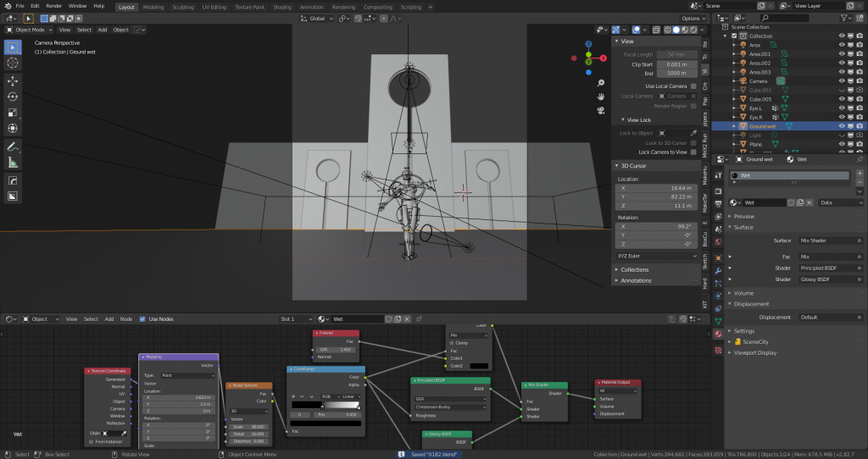Add a new material slot plus button
Screen dimensions: 868x459
coord(860,173)
